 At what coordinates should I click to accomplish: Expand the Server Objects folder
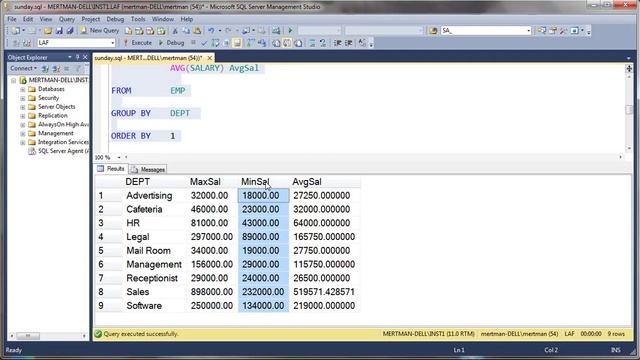click(22, 107)
